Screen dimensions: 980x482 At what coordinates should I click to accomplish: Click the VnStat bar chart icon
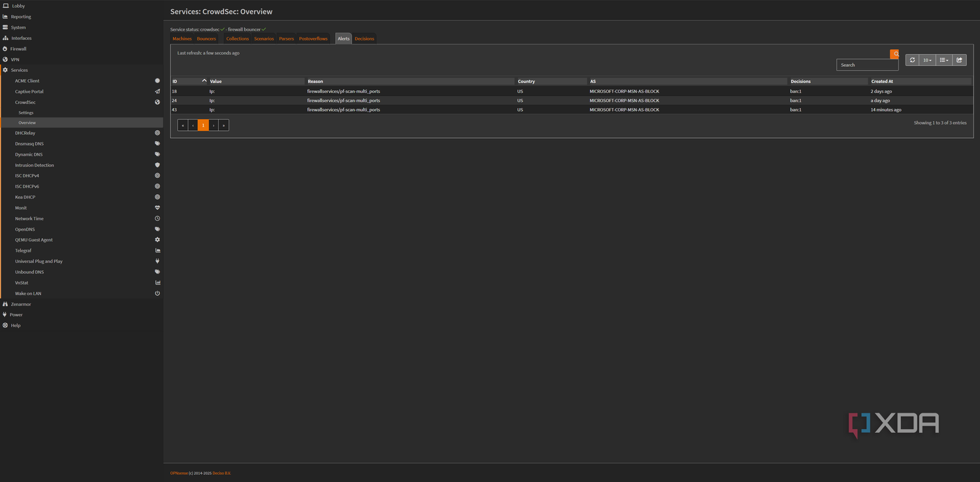[x=157, y=283]
